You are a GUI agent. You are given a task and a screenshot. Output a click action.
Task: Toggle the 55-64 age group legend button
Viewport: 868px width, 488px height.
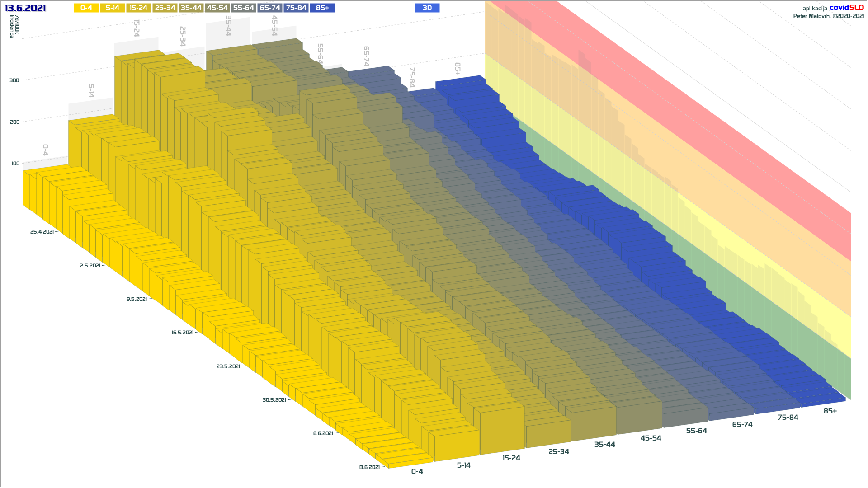[x=243, y=8]
